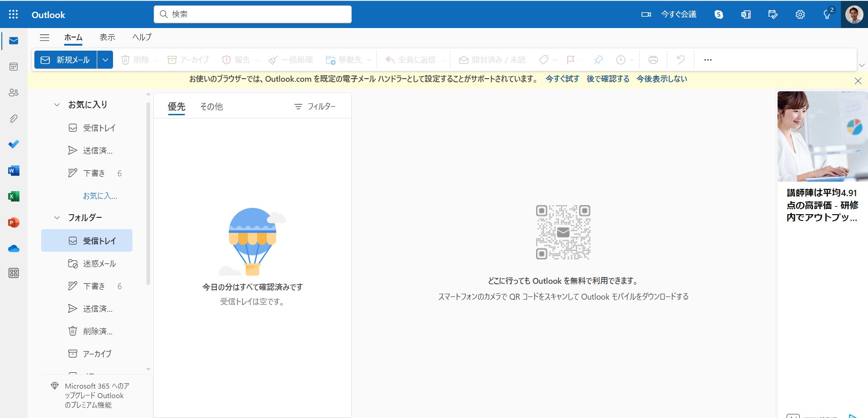This screenshot has width=868, height=418.
Task: Launch Word from the left app rail
Action: (x=14, y=170)
